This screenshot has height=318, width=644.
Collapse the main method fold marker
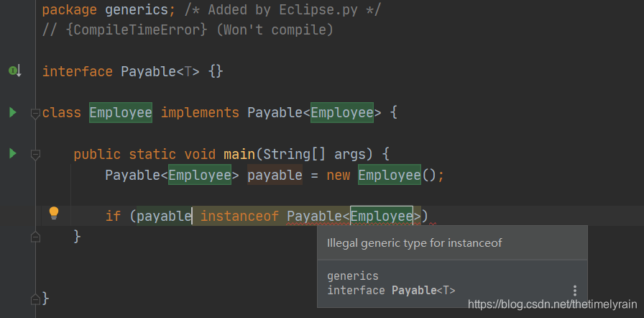35,155
